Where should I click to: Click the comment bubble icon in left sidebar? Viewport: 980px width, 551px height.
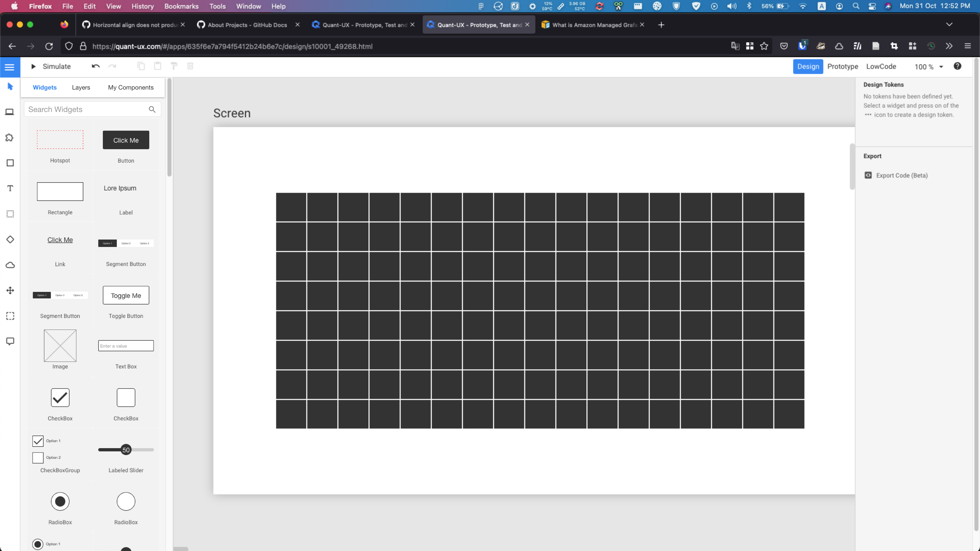[x=10, y=341]
